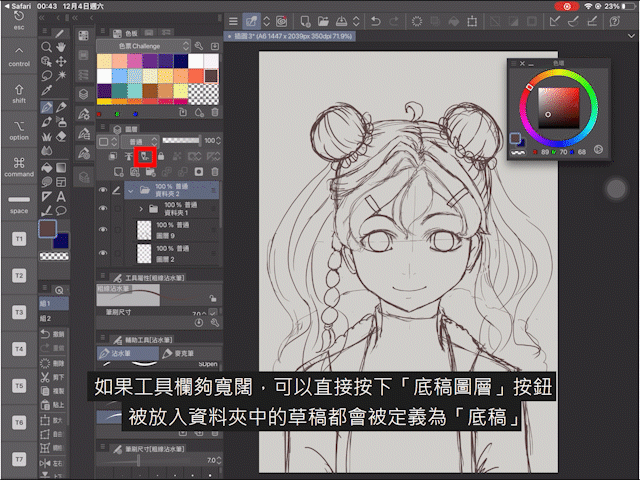This screenshot has width=640, height=480.
Task: Tap the space key on edge keyboard
Action: pos(19,204)
